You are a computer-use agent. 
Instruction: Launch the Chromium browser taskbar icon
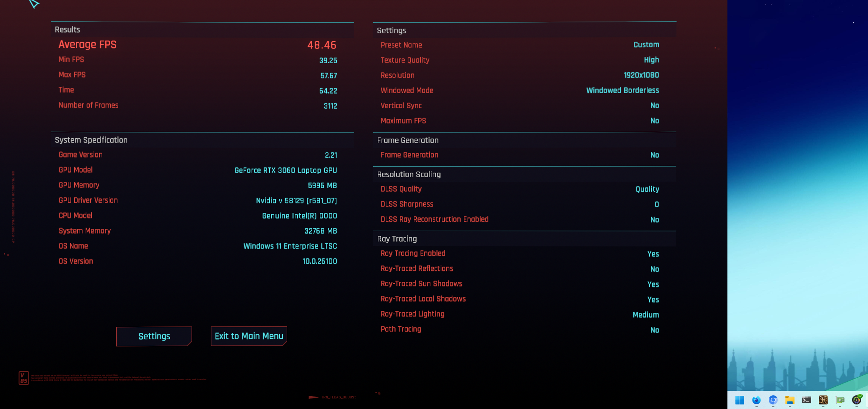(773, 400)
